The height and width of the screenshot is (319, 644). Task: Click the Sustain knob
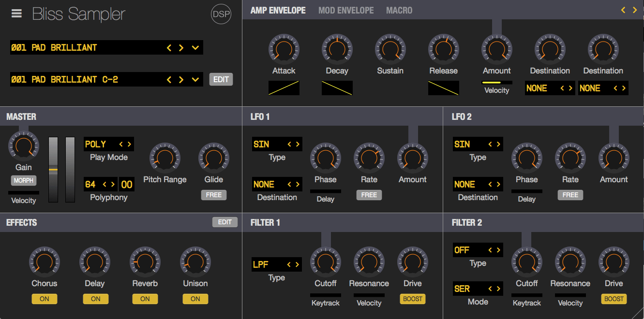point(390,49)
